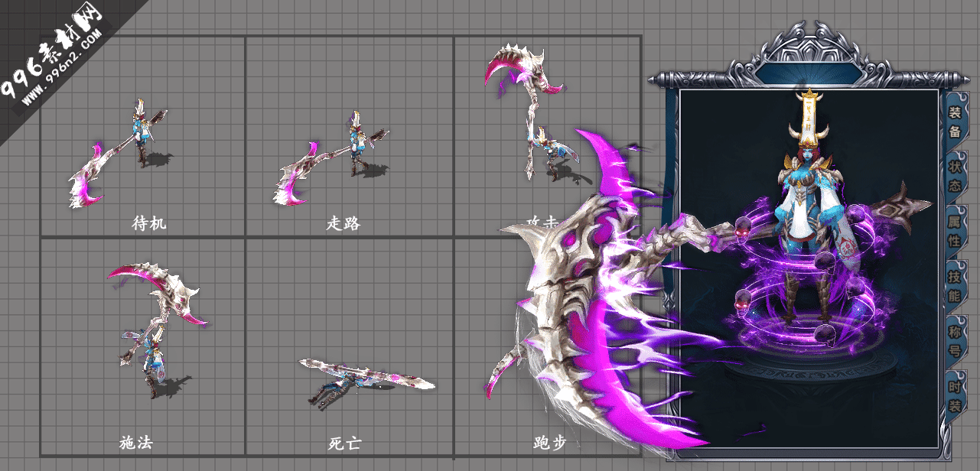The width and height of the screenshot is (980, 471).
Task: Click the 待机 label
Action: coord(149,223)
